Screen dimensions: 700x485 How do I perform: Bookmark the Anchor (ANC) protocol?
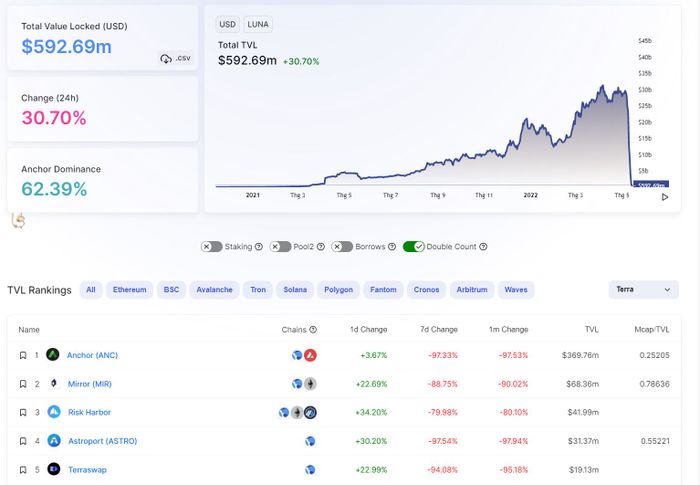tap(23, 355)
